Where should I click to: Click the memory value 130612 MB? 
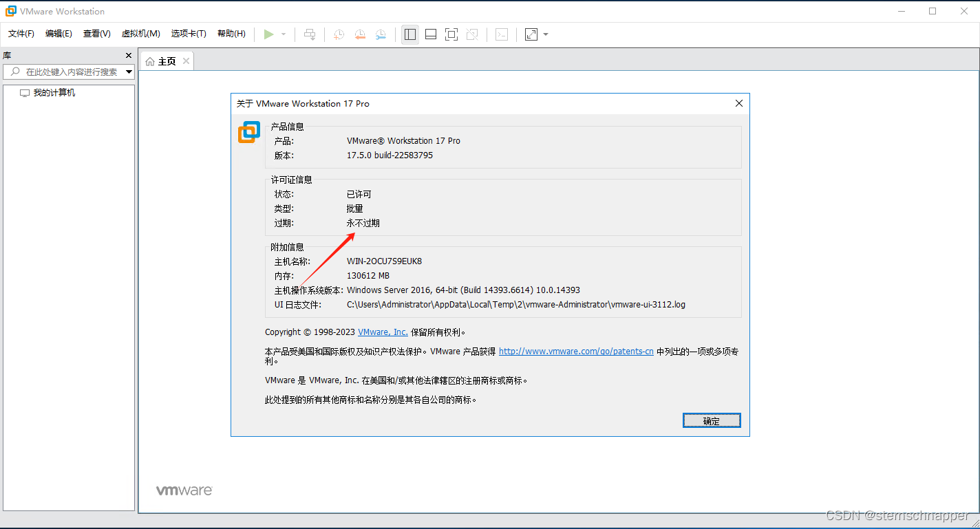click(x=368, y=276)
